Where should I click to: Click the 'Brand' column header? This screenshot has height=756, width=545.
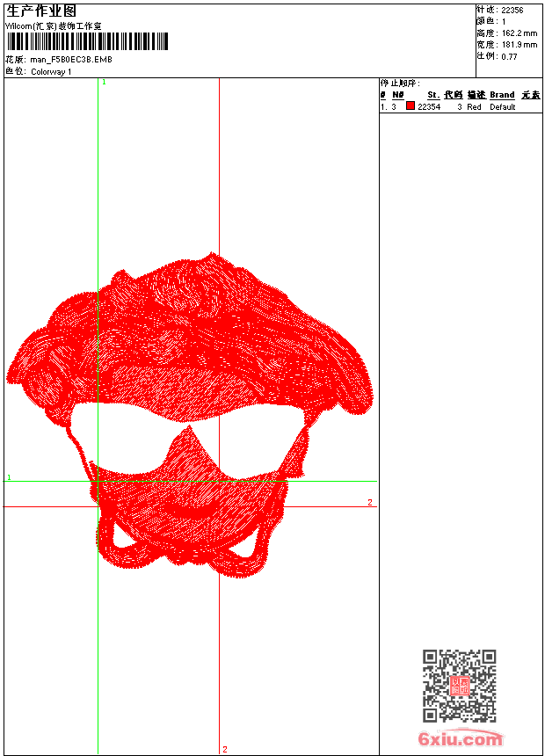[x=502, y=95]
